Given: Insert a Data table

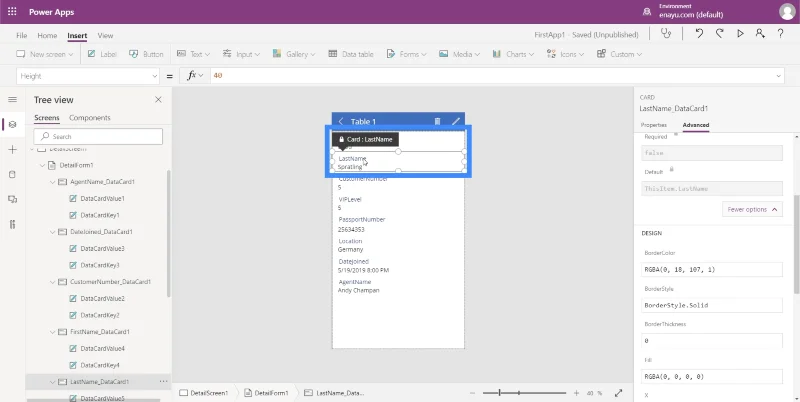Looking at the screenshot, I should click(x=351, y=54).
